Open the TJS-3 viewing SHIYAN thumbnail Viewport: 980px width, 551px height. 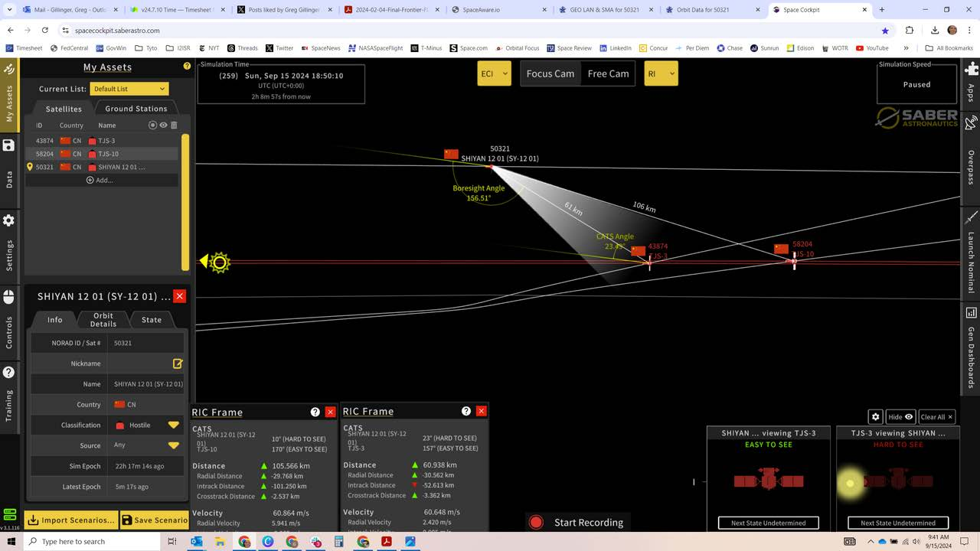[x=898, y=481]
